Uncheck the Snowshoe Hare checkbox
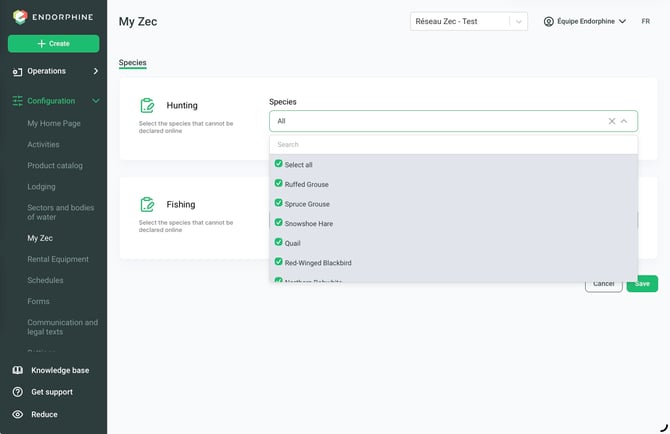The width and height of the screenshot is (670, 434). [x=279, y=223]
